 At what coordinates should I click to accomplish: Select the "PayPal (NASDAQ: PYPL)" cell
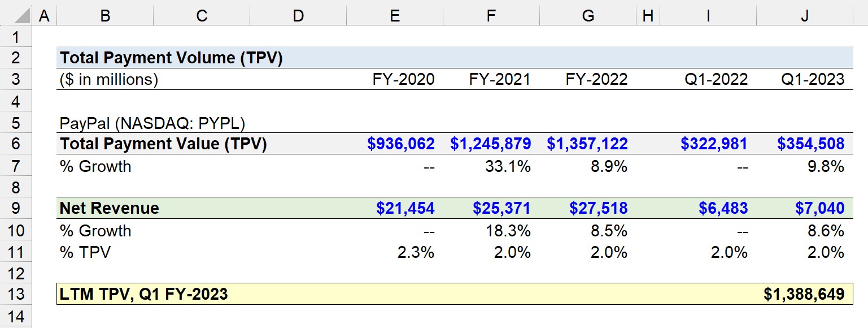click(x=152, y=122)
